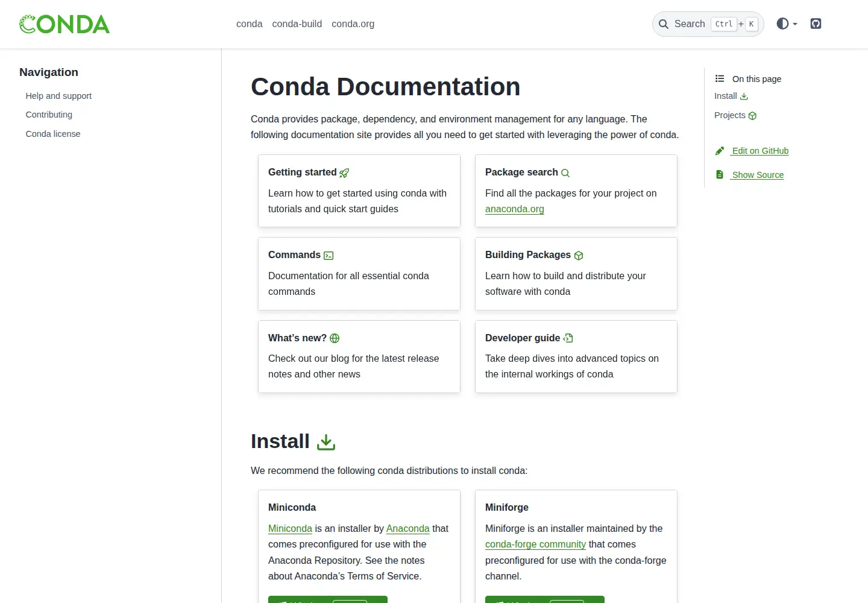Follow the anaconda.org link
This screenshot has height=603, width=868.
pyautogui.click(x=515, y=209)
